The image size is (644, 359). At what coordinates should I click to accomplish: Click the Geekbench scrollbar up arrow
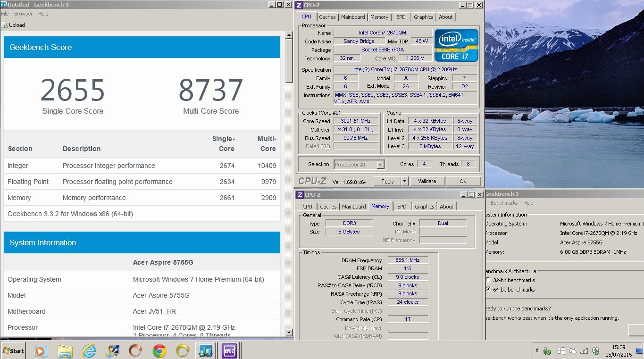point(289,34)
